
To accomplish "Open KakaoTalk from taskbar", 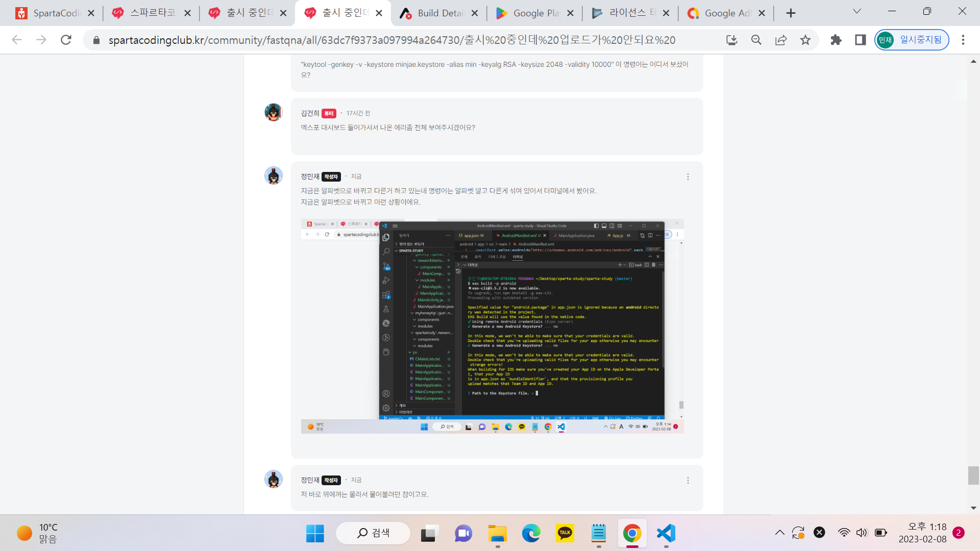I will (565, 534).
